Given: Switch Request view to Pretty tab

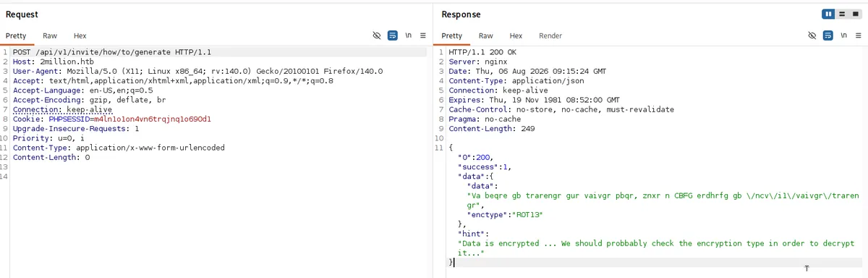Looking at the screenshot, I should 16,35.
